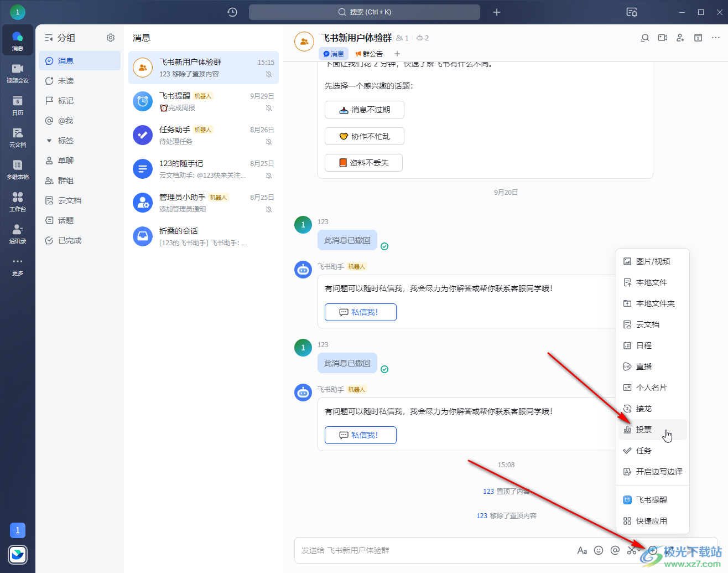Click the 协作不忙乱 button
This screenshot has width=728, height=573.
click(x=365, y=136)
